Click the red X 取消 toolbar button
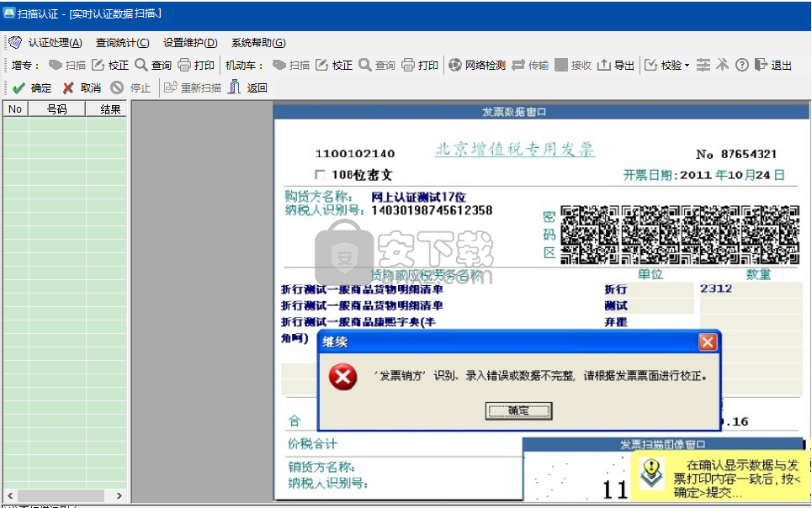 coord(82,88)
